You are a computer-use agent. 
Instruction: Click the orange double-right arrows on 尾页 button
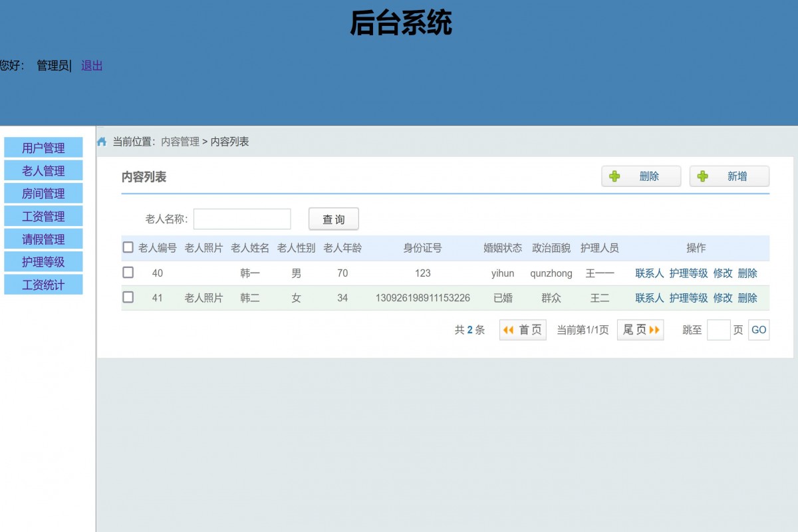click(652, 329)
